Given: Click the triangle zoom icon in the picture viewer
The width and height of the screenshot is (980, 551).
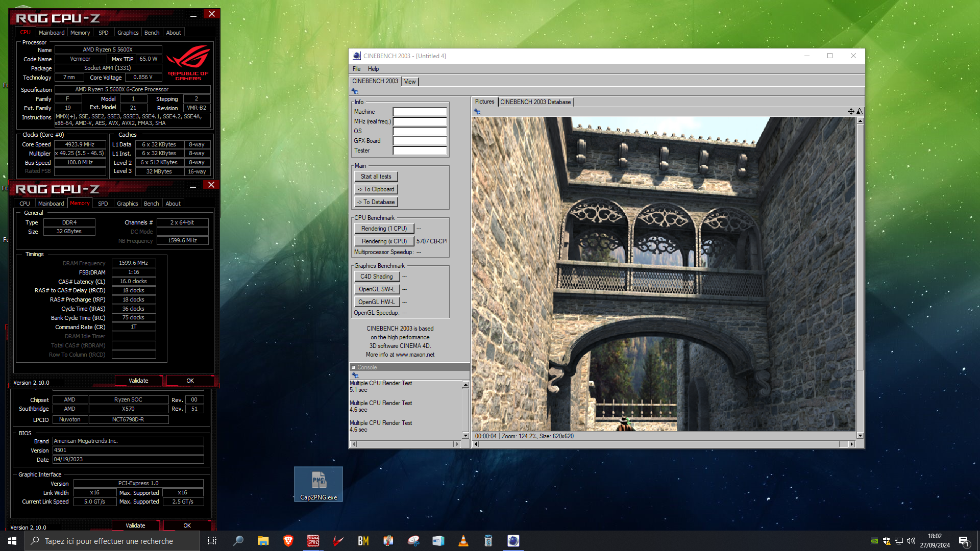Looking at the screenshot, I should pos(860,111).
